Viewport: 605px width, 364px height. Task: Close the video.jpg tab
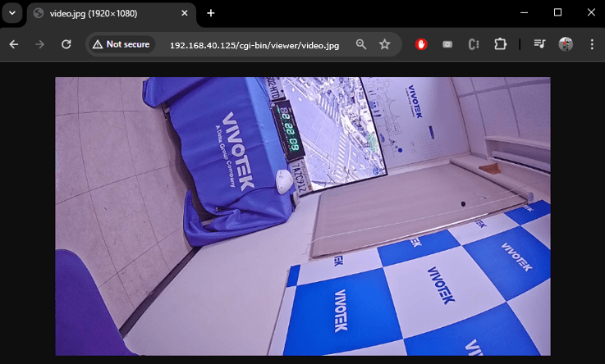(186, 13)
